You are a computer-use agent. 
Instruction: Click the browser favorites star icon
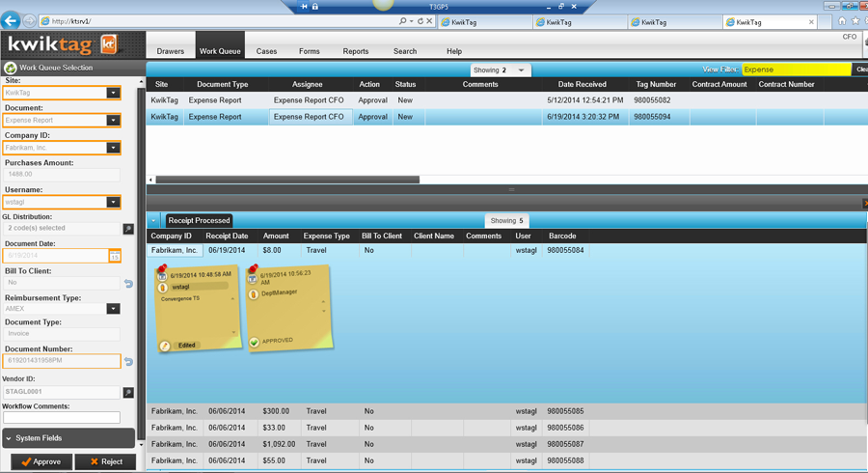click(x=855, y=21)
